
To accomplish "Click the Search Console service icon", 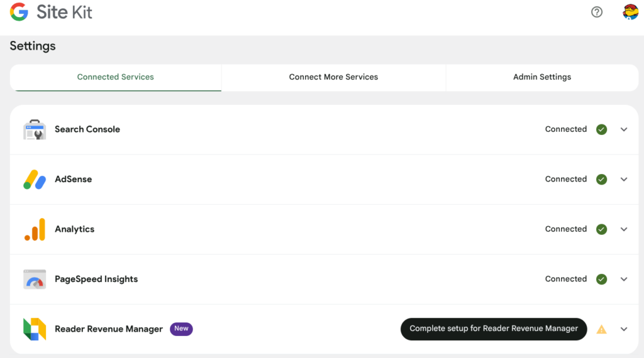I will point(35,129).
